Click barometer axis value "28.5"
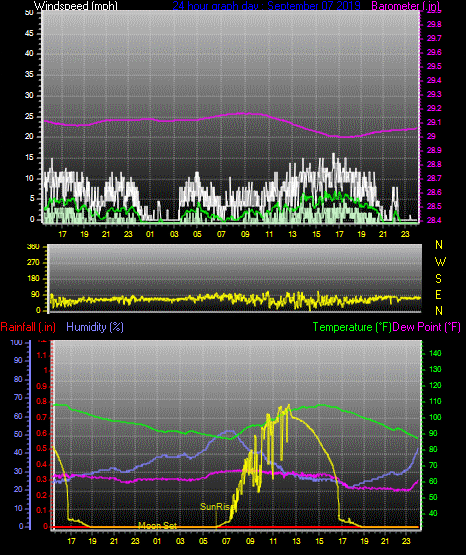This screenshot has height=555, width=466. point(434,206)
